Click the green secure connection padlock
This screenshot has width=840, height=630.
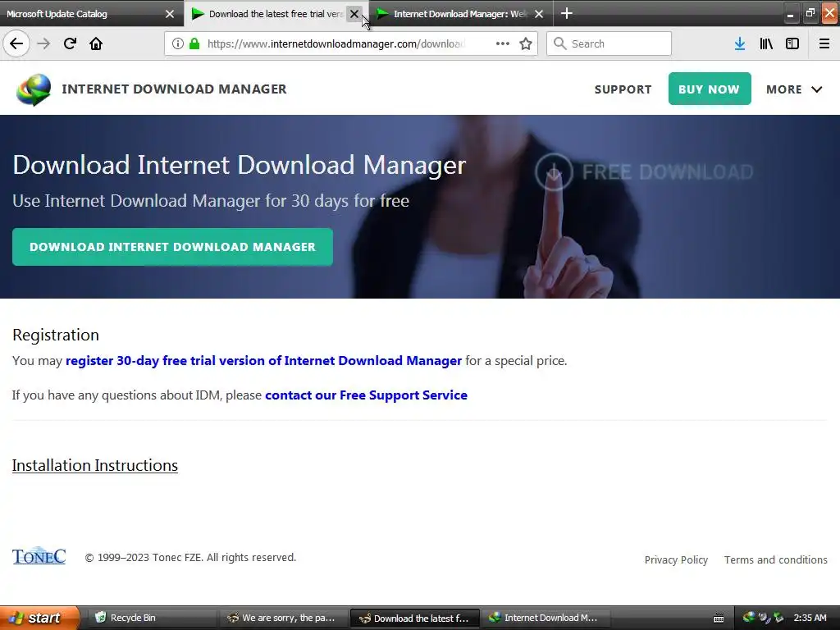[194, 44]
